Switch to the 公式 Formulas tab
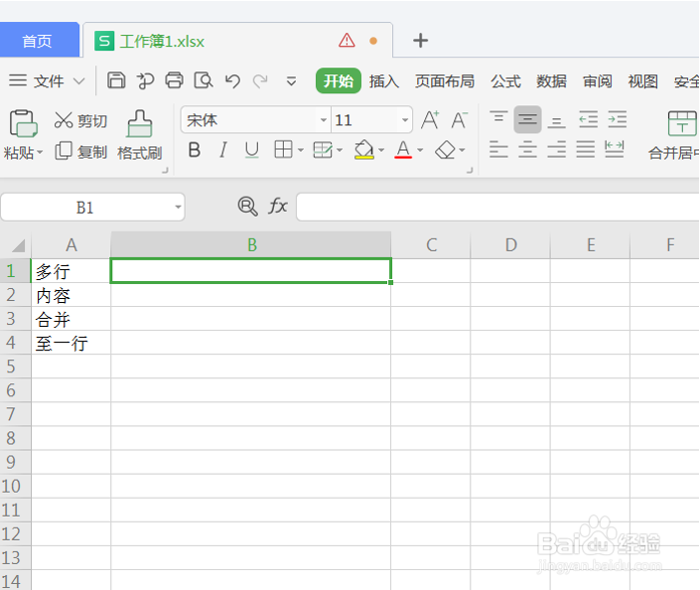 pos(505,81)
